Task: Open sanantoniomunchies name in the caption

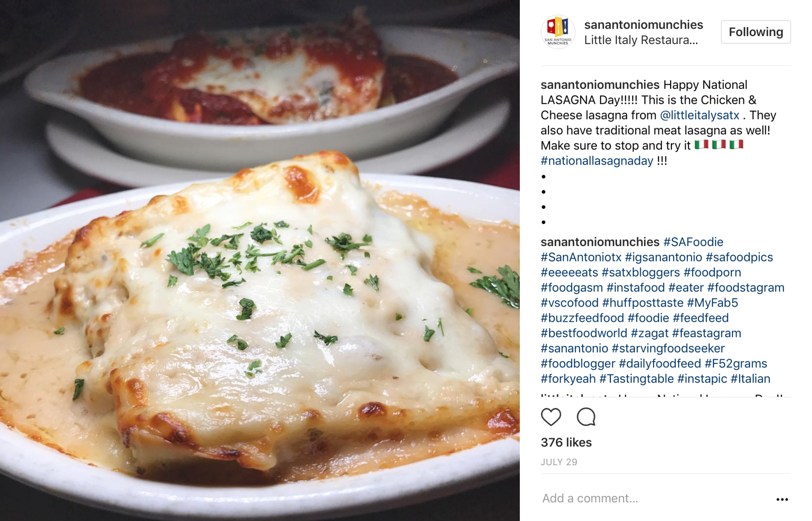Action: [x=600, y=85]
